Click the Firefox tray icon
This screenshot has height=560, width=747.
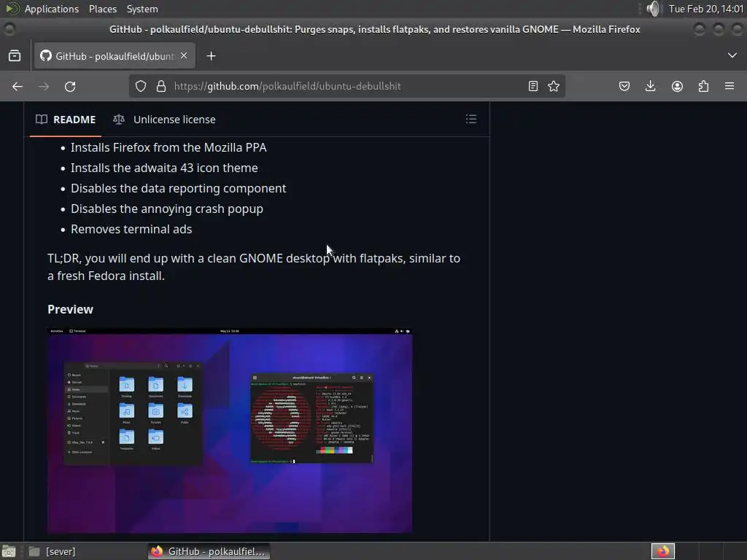pos(662,551)
